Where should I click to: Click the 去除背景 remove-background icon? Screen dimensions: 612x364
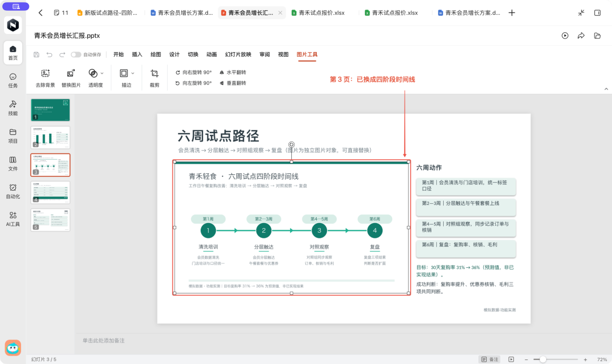pos(45,73)
